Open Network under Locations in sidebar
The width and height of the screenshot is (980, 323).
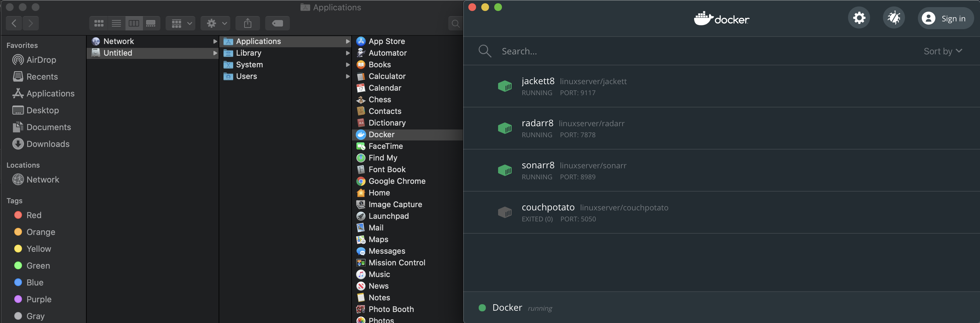[35, 179]
